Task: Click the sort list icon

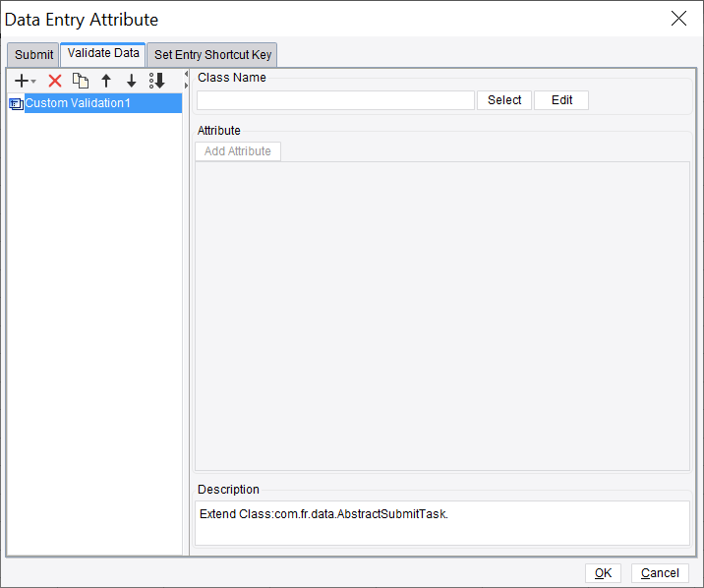Action: pos(157,81)
